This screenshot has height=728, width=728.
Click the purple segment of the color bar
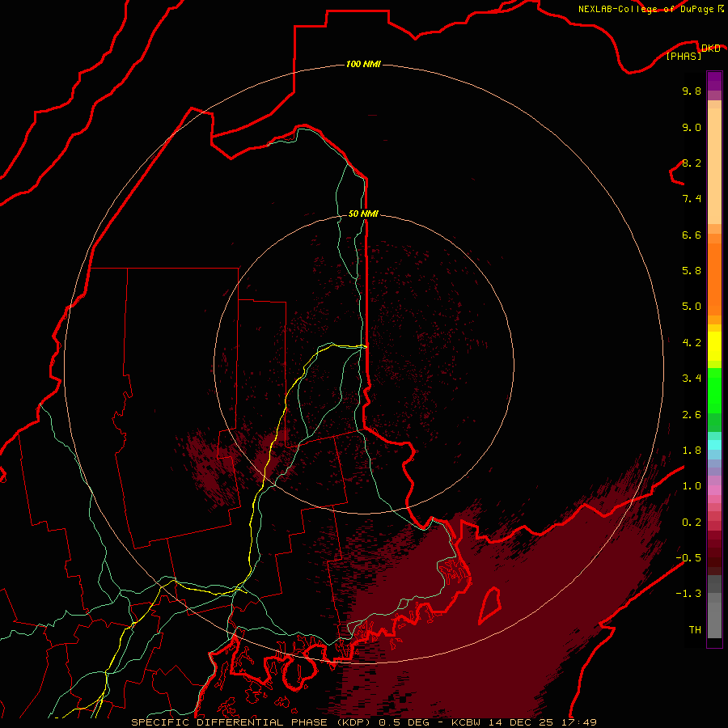click(714, 81)
